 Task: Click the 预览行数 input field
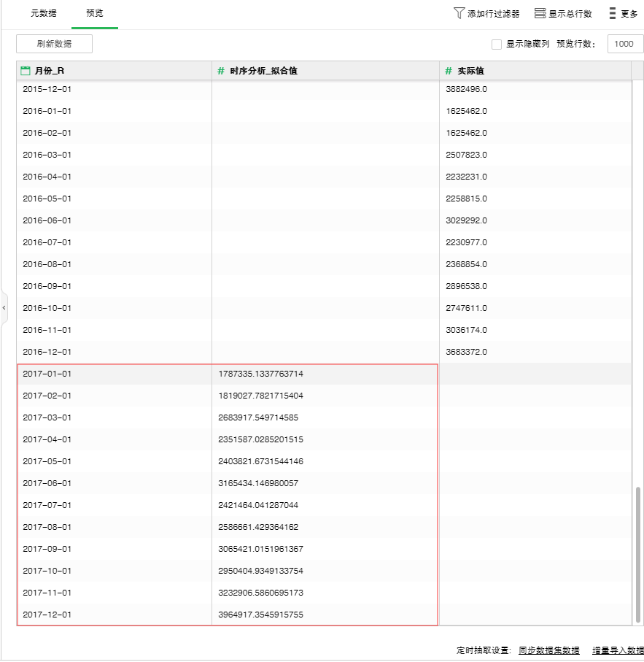click(624, 44)
